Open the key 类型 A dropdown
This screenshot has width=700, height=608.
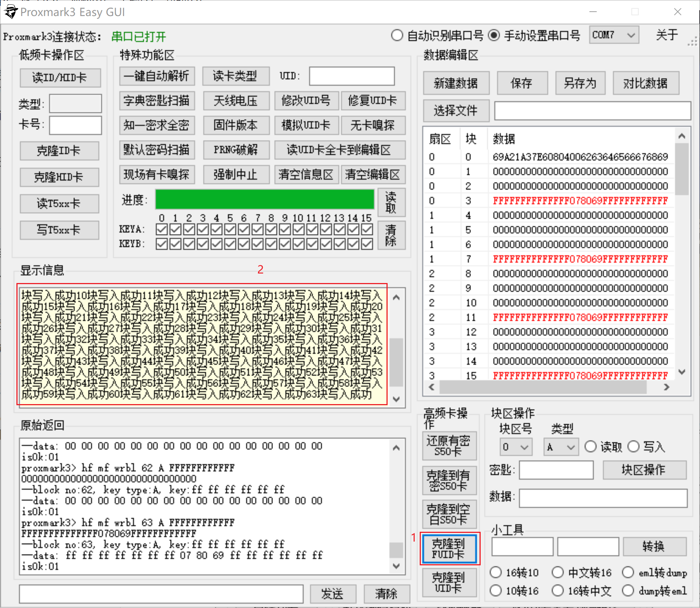coord(561,447)
